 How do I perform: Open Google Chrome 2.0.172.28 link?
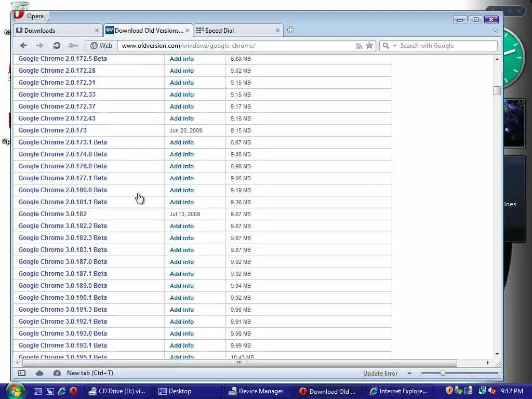[57, 71]
